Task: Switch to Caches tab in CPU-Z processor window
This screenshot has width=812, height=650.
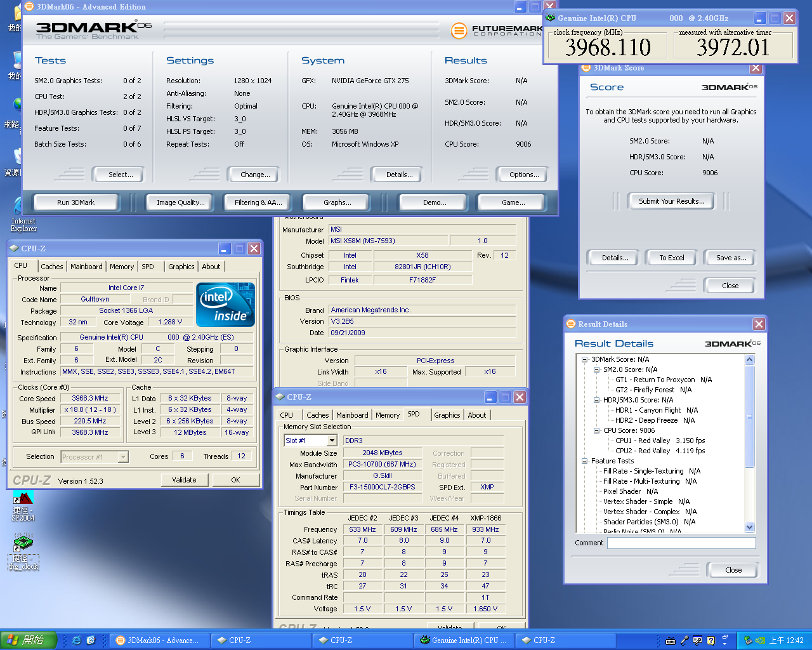Action: 52,267
